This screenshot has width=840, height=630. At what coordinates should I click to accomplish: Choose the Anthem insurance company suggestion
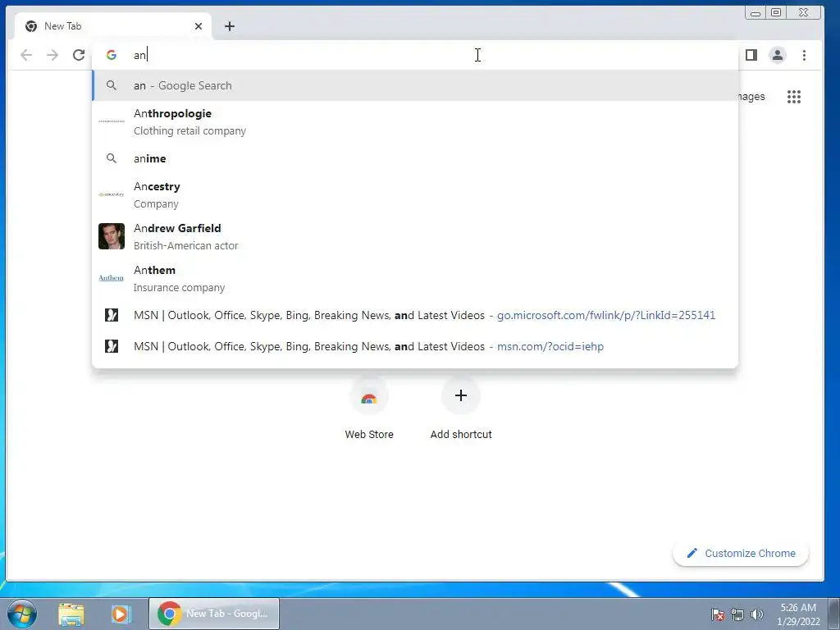[415, 279]
